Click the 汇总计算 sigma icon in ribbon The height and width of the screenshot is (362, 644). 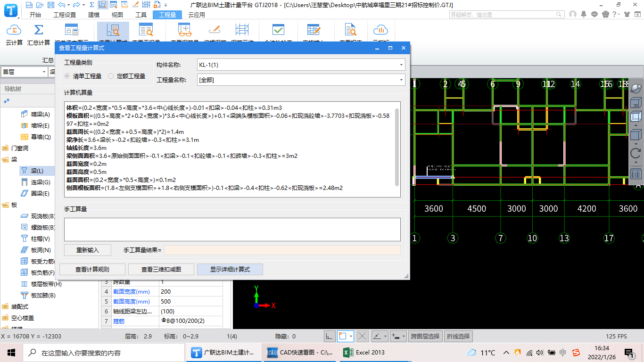39,30
